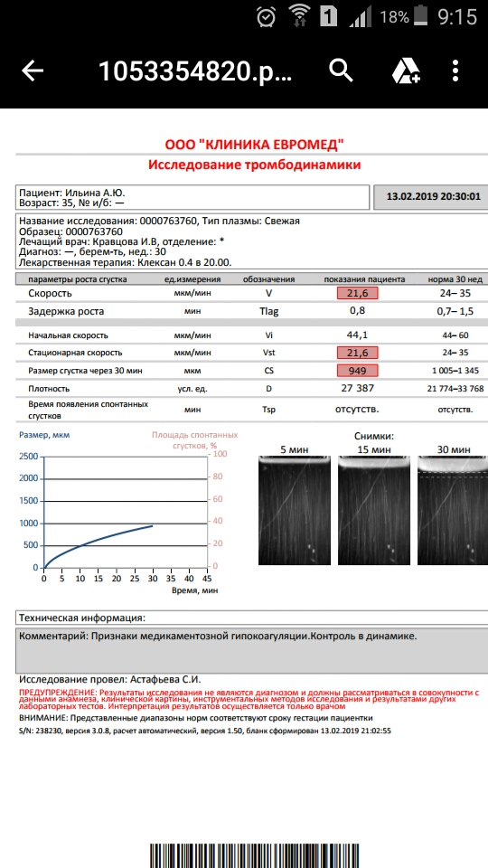The image size is (488, 868).
Task: Tap the Vi value 44,1
Action: point(358,335)
